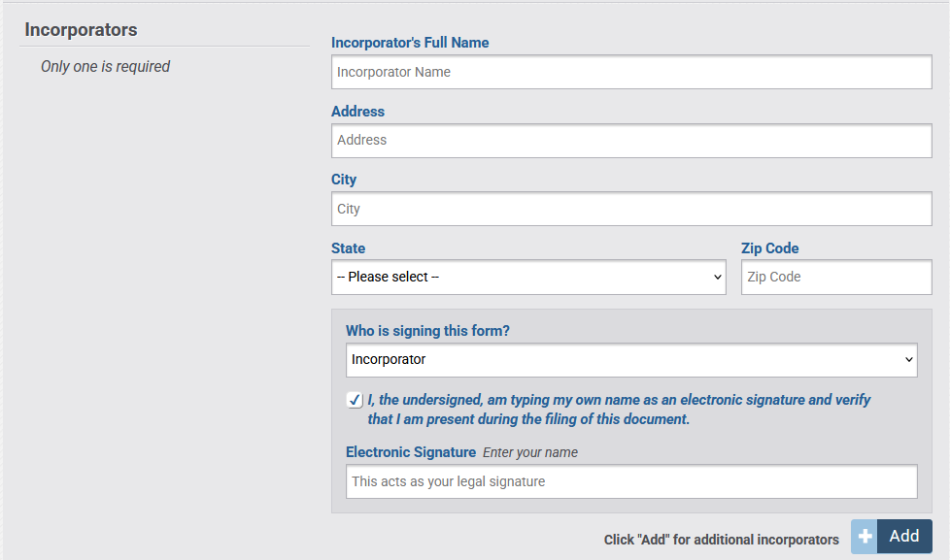
Task: Click the Zip Code input field
Action: (835, 277)
